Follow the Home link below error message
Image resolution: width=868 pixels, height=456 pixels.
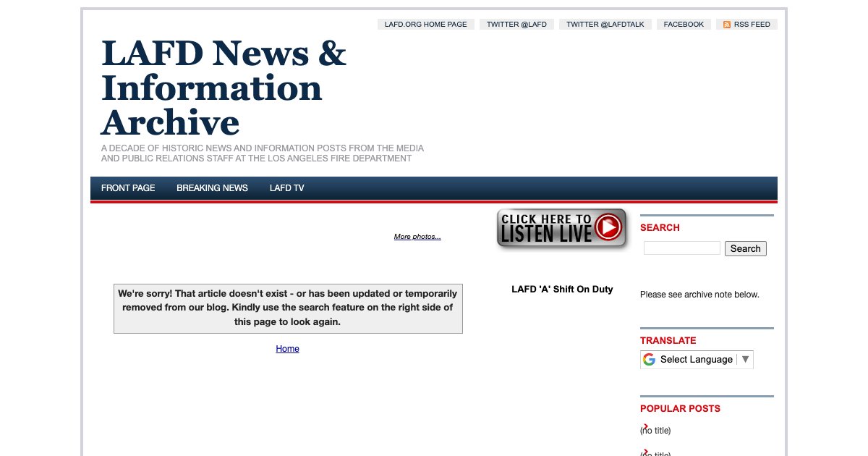[x=287, y=349]
